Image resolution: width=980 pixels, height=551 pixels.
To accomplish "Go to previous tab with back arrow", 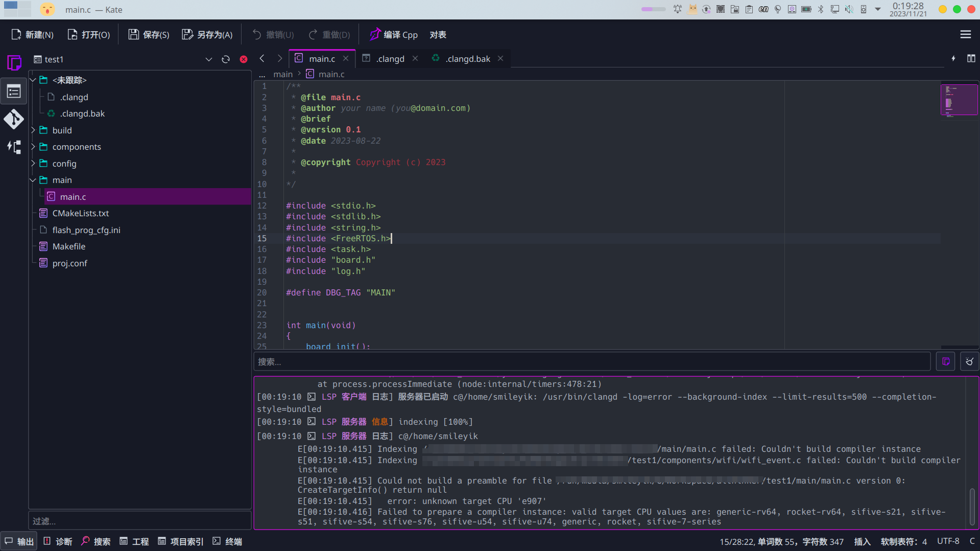I will 262,59.
